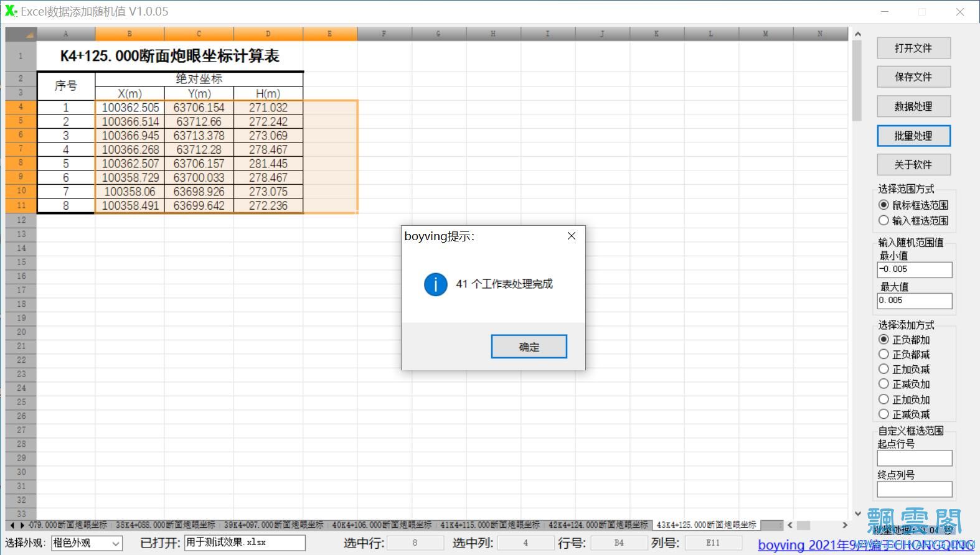
Task: Click the 最大值 input field
Action: (915, 301)
